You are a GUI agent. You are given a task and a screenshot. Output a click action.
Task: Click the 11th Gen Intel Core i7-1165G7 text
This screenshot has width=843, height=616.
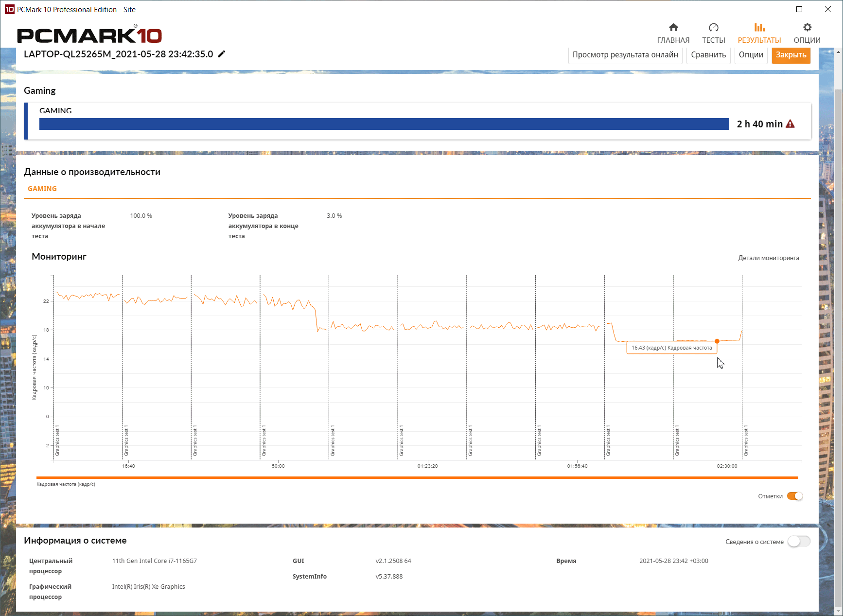pyautogui.click(x=155, y=561)
